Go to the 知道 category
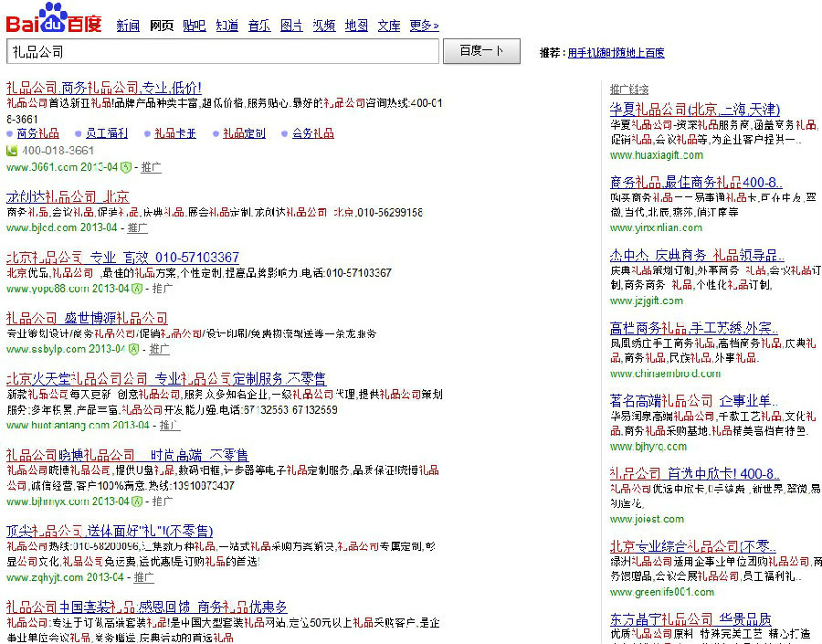The width and height of the screenshot is (822, 644). click(227, 26)
